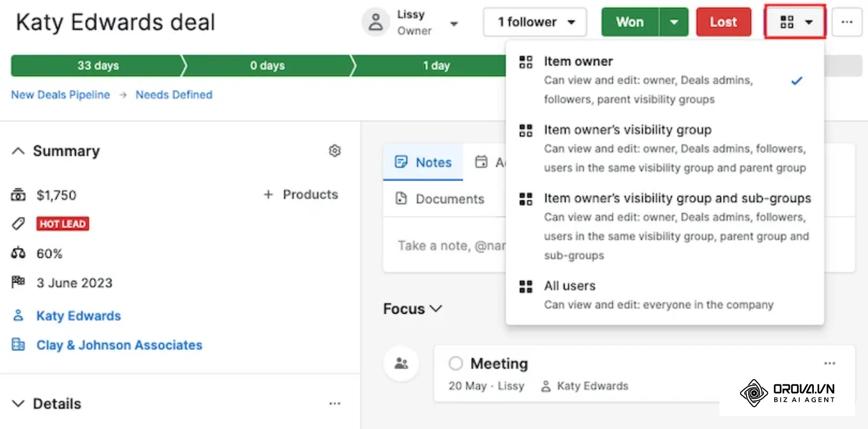The image size is (868, 429).
Task: Select the 33 days pipeline stage
Action: [x=98, y=65]
